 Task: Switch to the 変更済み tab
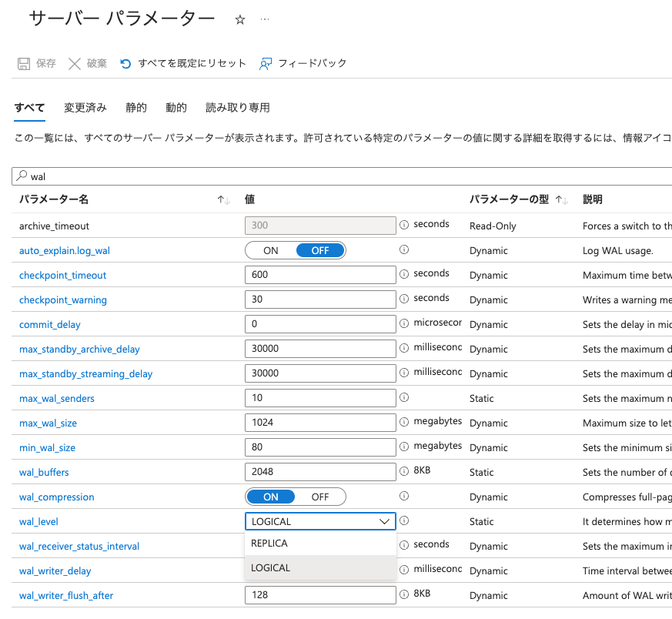tap(85, 108)
